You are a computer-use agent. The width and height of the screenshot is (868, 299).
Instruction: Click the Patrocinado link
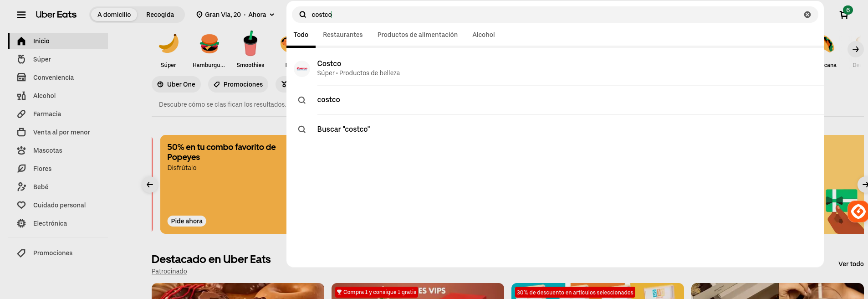coord(169,271)
